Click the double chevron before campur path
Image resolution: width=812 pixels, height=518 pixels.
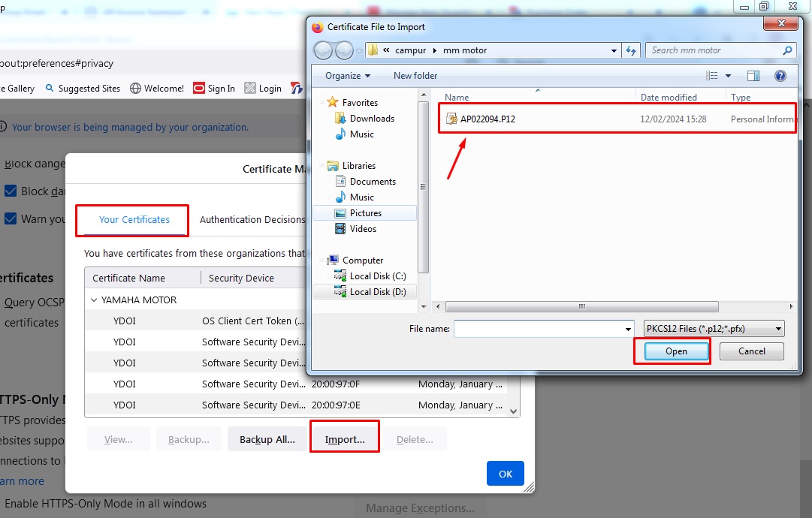coord(386,50)
